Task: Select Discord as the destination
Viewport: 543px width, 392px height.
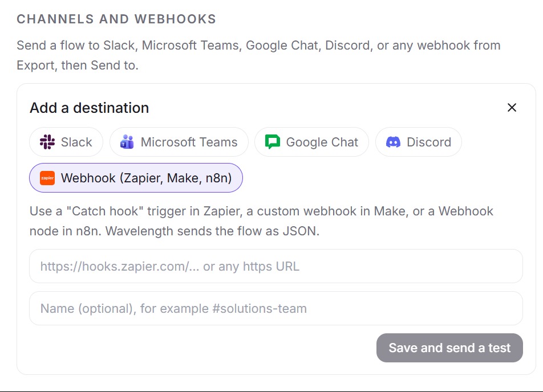Action: [418, 142]
